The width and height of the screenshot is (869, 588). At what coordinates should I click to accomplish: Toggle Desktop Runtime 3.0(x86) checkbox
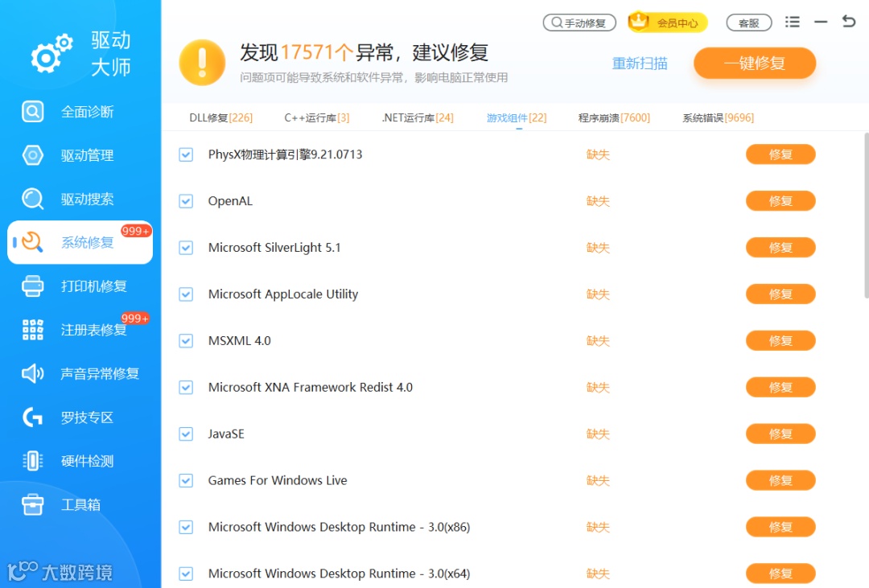click(186, 527)
